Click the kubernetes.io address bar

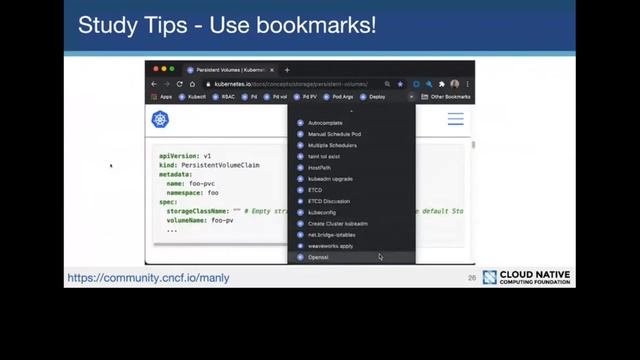291,84
